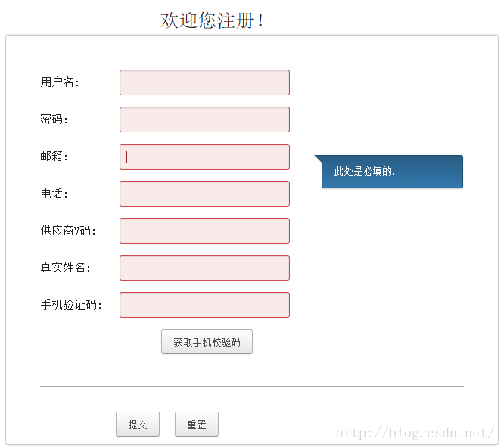Click the 供应商V码 input field

pos(204,231)
